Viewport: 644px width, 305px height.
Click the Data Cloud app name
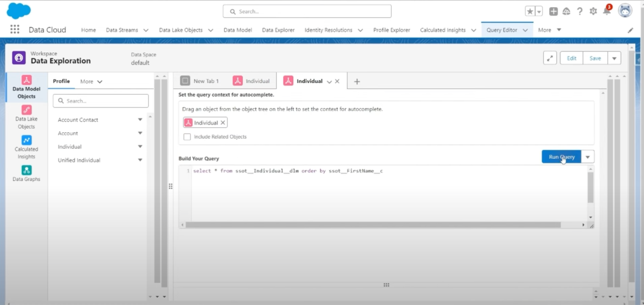click(x=47, y=30)
